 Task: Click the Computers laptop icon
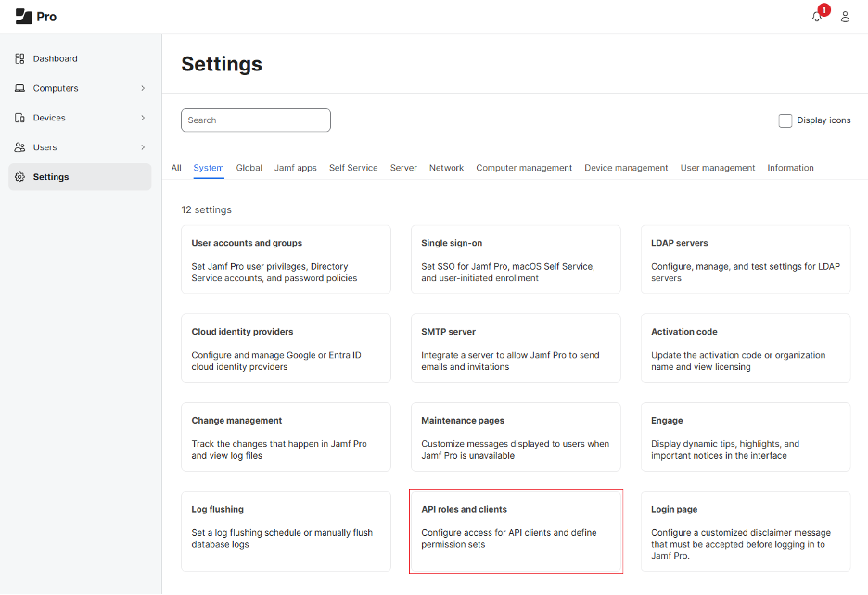coord(19,88)
